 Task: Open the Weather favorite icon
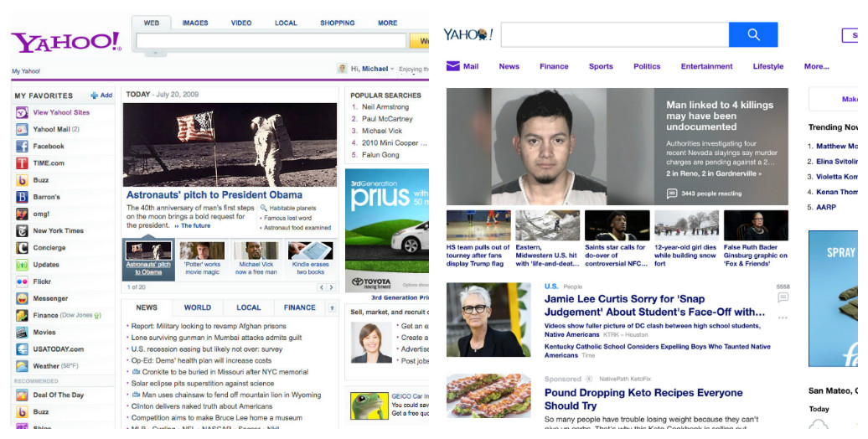(x=22, y=366)
